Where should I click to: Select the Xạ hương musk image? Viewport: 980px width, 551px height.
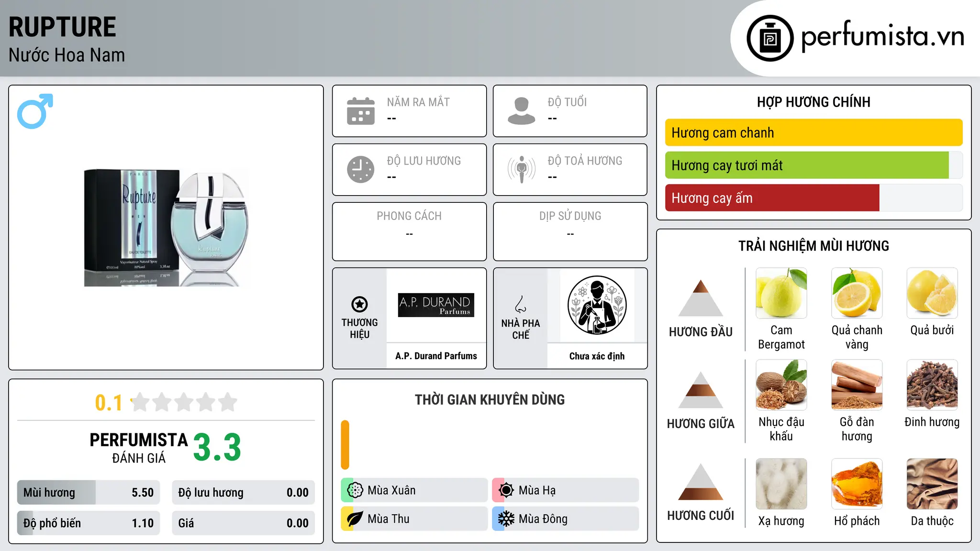[x=781, y=484]
